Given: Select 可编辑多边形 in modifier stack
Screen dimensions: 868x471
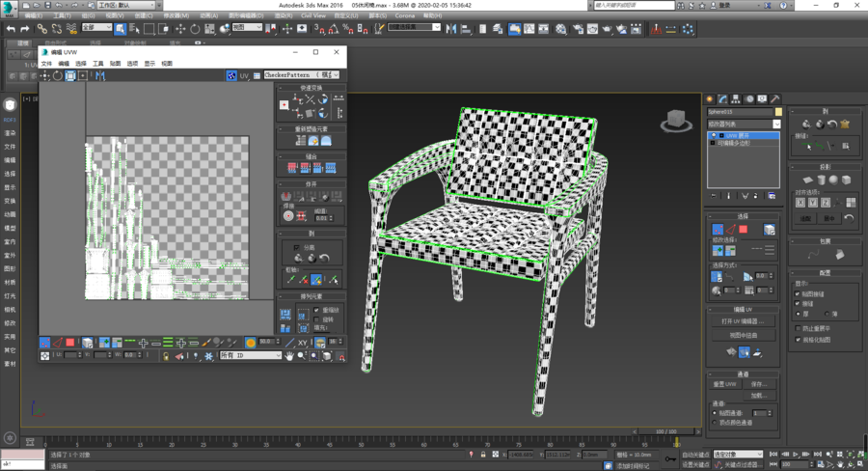Looking at the screenshot, I should point(734,143).
